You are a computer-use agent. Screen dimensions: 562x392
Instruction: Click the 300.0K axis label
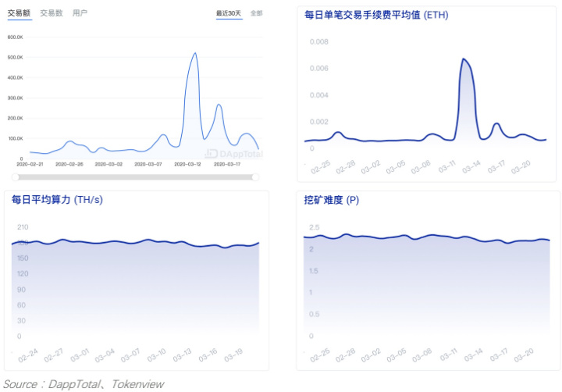[x=15, y=98]
